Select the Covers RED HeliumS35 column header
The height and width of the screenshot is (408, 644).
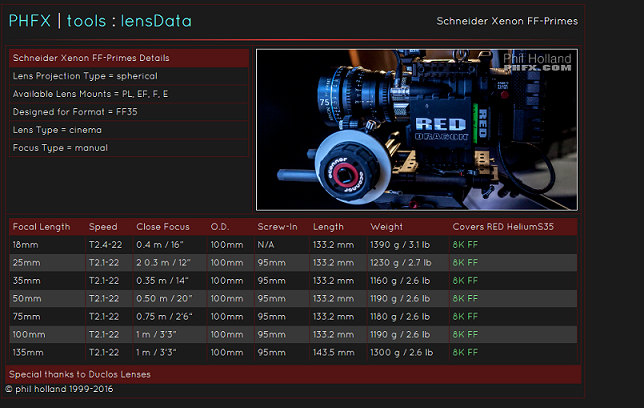point(501,227)
